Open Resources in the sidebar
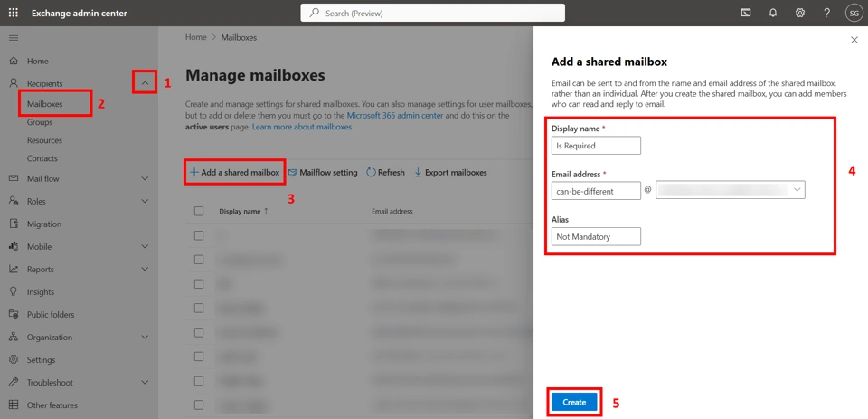This screenshot has height=419, width=868. [x=44, y=140]
